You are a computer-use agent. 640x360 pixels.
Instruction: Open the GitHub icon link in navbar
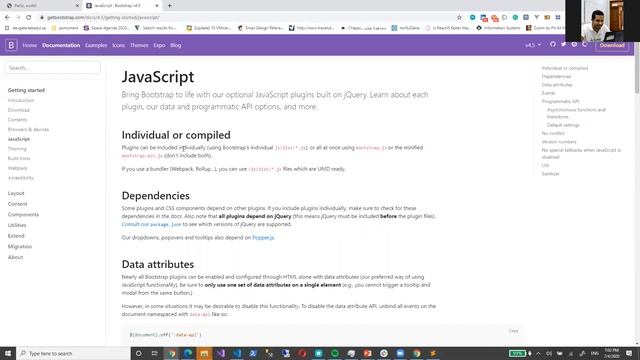pyautogui.click(x=553, y=44)
